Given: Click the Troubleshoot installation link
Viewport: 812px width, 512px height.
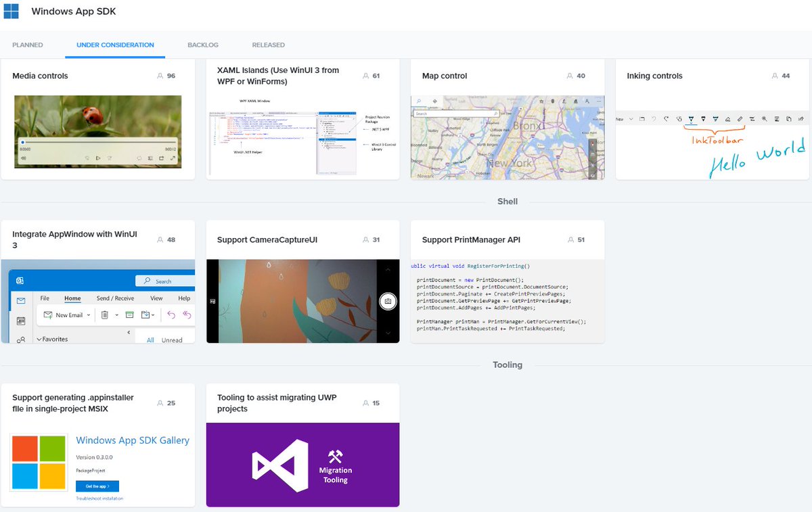Looking at the screenshot, I should click(99, 498).
